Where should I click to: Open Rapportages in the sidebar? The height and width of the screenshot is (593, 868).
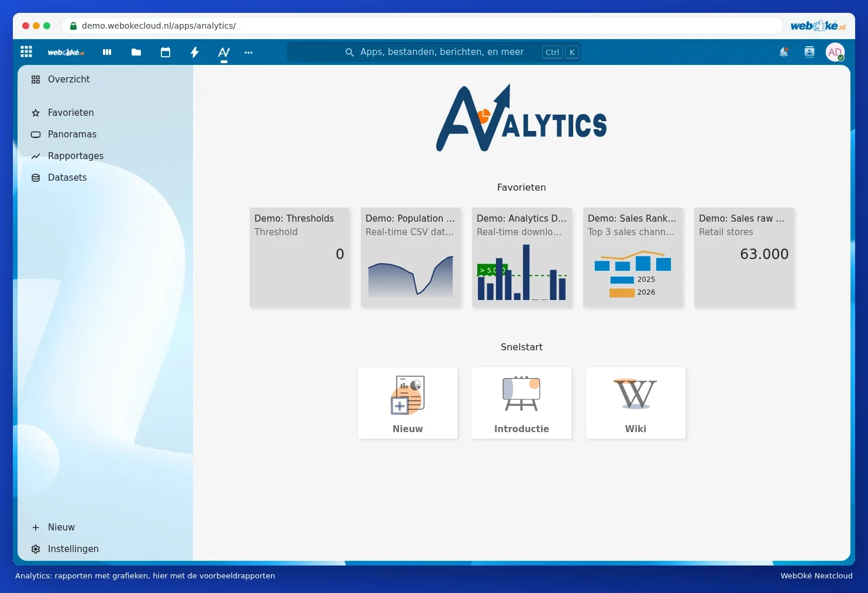105,156
